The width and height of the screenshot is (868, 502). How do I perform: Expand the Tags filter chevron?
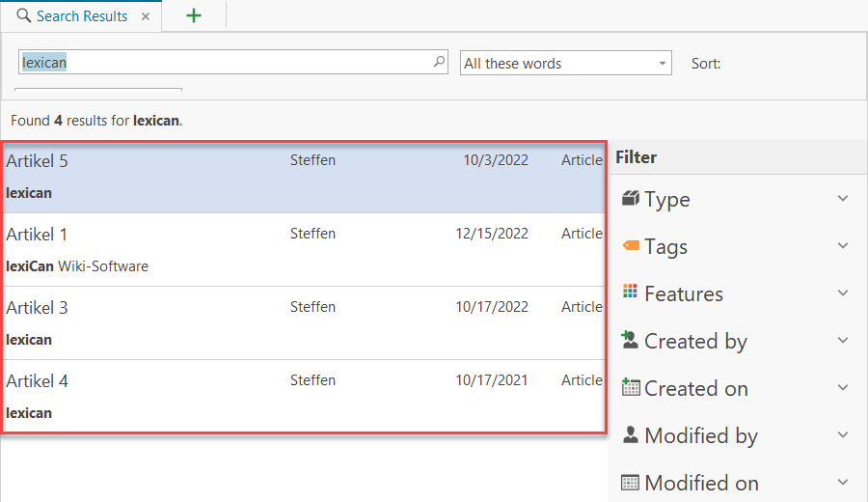click(x=843, y=246)
